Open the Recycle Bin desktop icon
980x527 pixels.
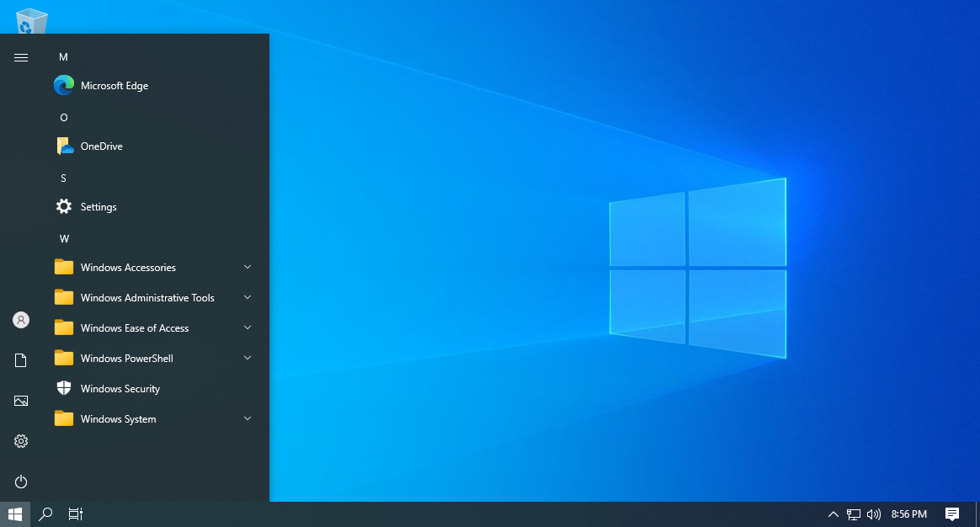point(30,21)
